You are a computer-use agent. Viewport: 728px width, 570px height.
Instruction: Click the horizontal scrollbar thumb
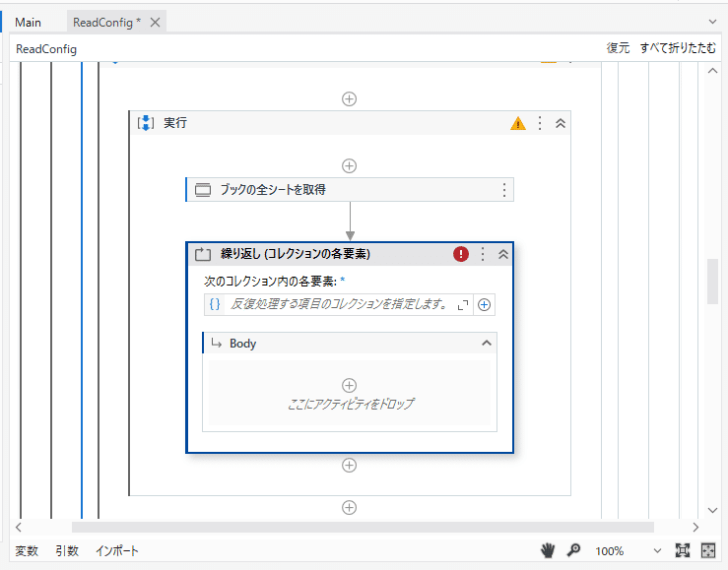(x=363, y=528)
